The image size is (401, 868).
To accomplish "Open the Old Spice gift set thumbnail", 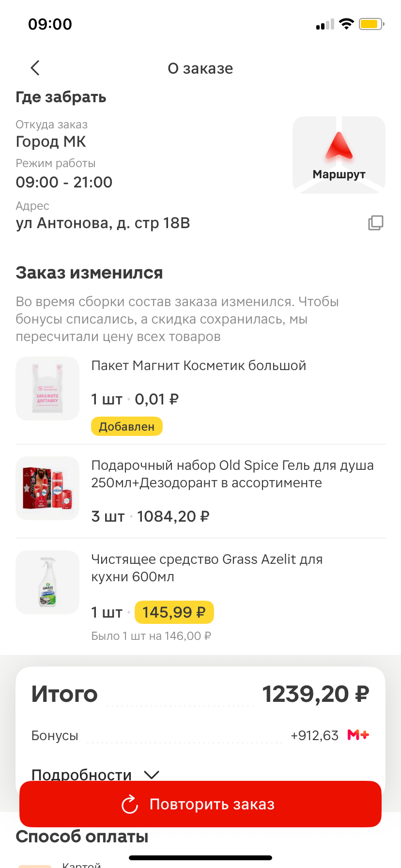I will pyautogui.click(x=47, y=488).
